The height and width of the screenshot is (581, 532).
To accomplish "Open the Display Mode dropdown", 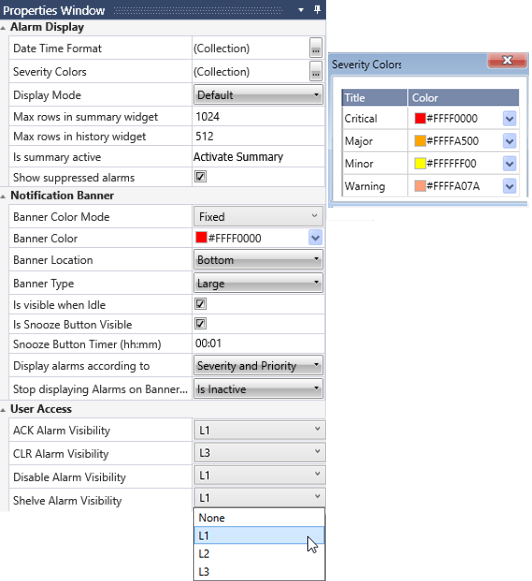I will [258, 95].
